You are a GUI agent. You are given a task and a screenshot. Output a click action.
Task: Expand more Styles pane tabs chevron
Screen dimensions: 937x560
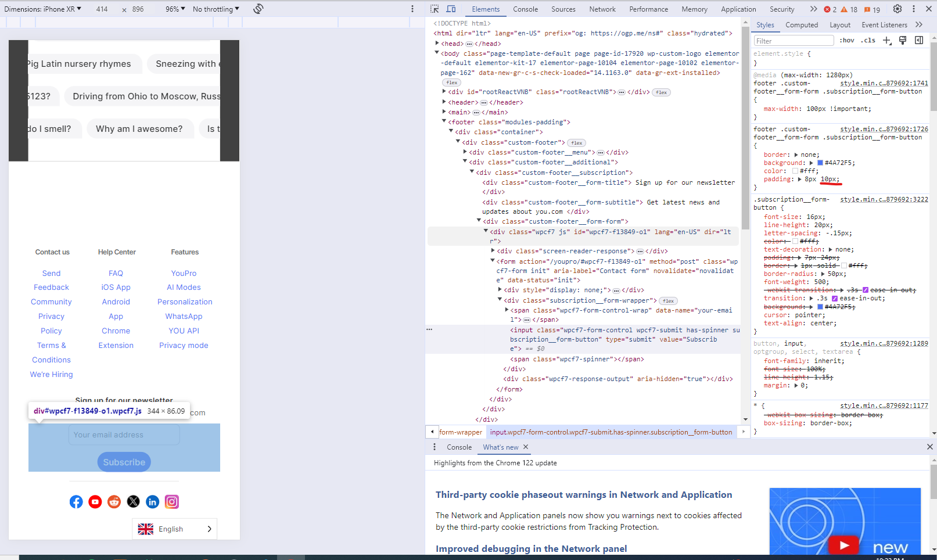pos(919,25)
